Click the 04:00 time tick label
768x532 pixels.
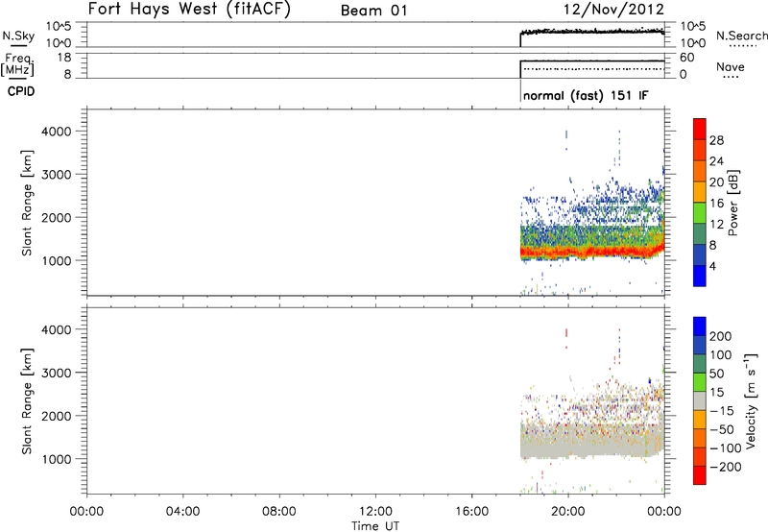(x=182, y=512)
